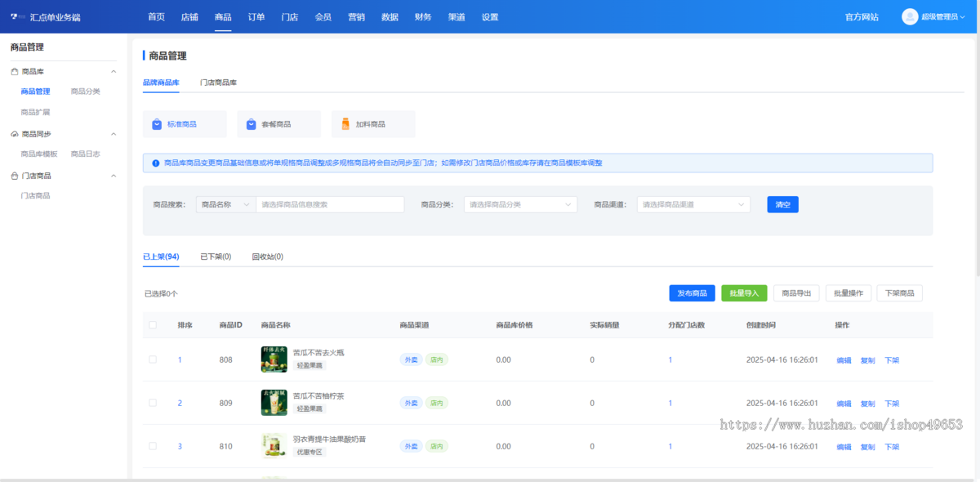Click 下架 for 苦瓜不苦去火瓶
The height and width of the screenshot is (482, 980).
pyautogui.click(x=892, y=360)
